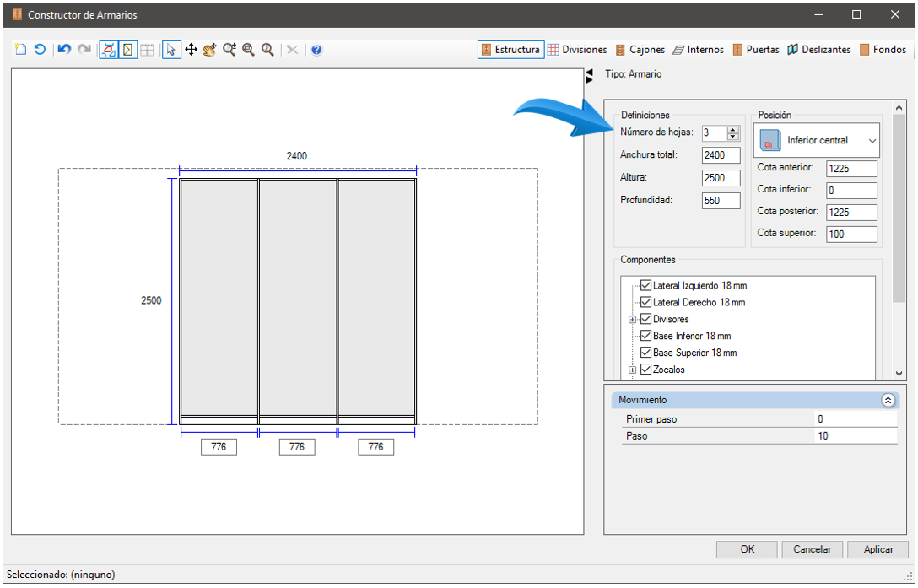The image size is (918, 588).
Task: Expand the Divisores tree node
Action: point(632,320)
